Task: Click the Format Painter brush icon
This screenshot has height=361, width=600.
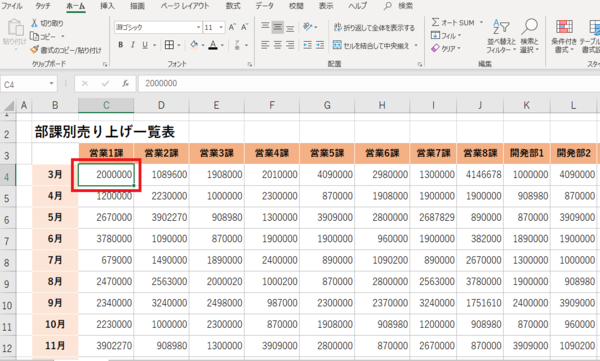Action: [x=34, y=50]
